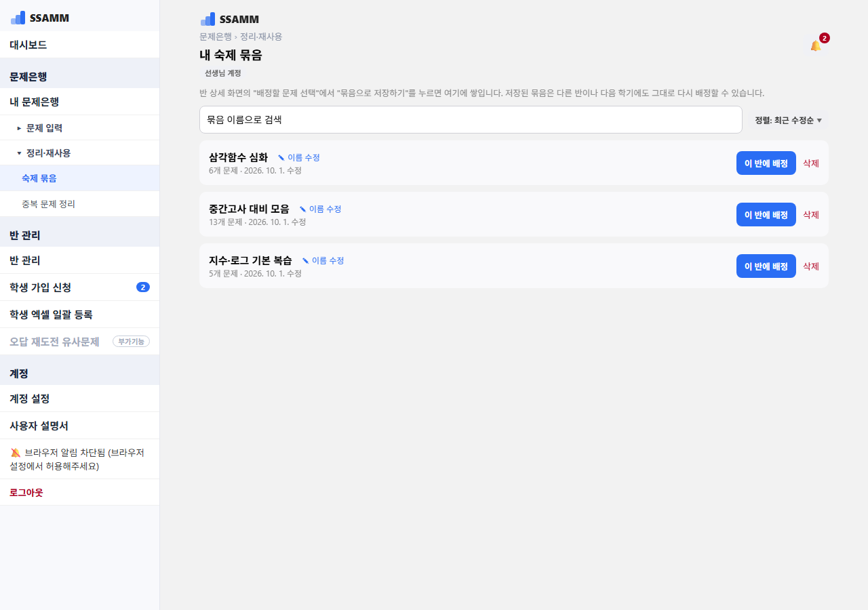Click the muted bell browser notification icon
The height and width of the screenshot is (610, 868).
click(x=16, y=453)
